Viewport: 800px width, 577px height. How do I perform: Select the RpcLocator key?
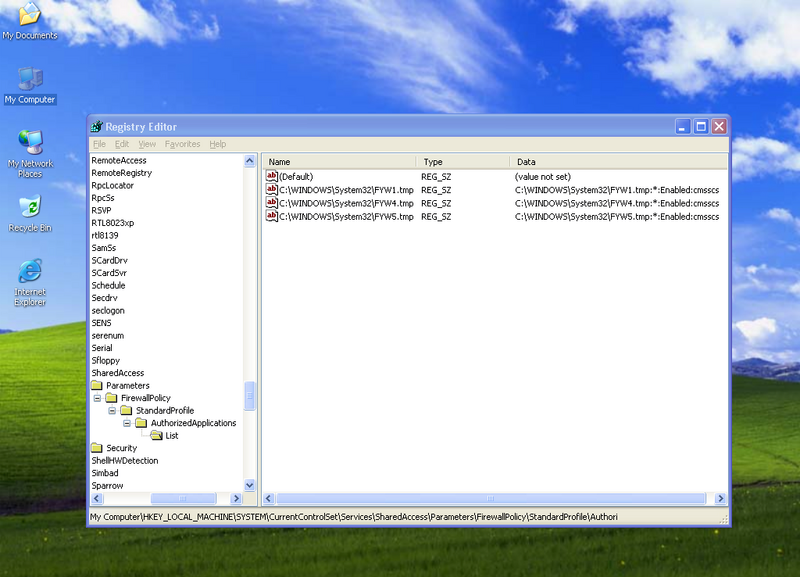112,186
